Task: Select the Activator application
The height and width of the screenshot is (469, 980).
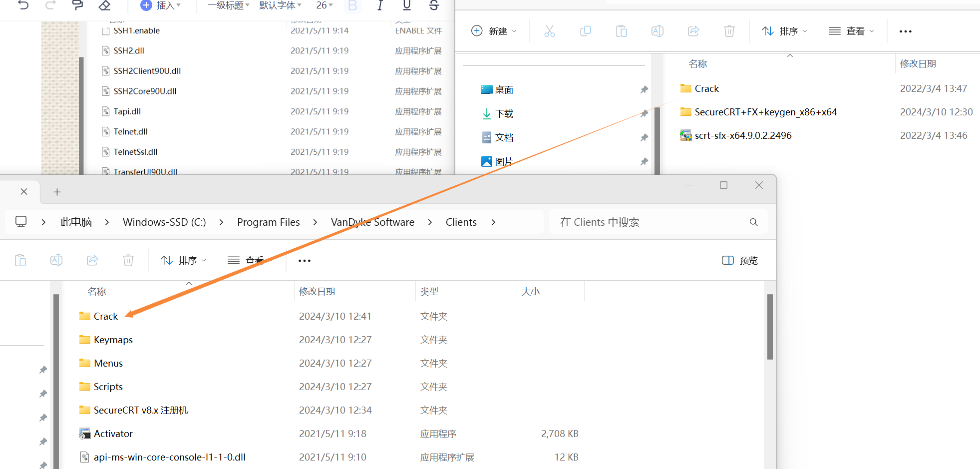Action: pyautogui.click(x=106, y=434)
